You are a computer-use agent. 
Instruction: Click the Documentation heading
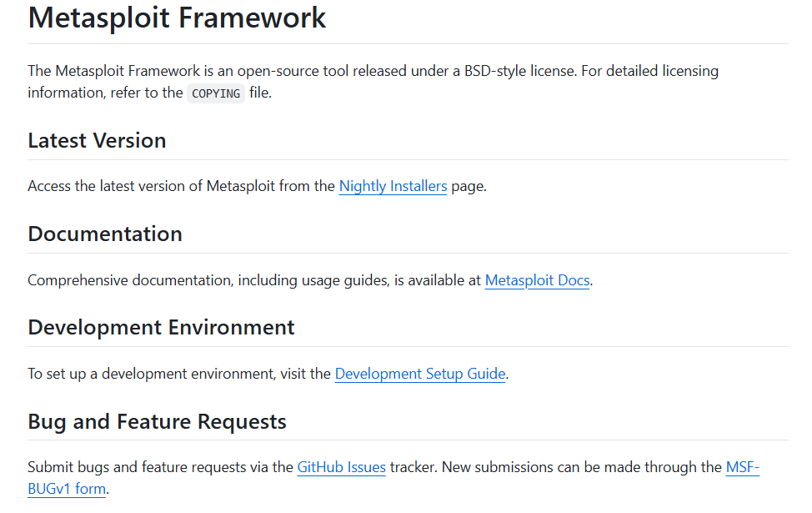pos(105,234)
